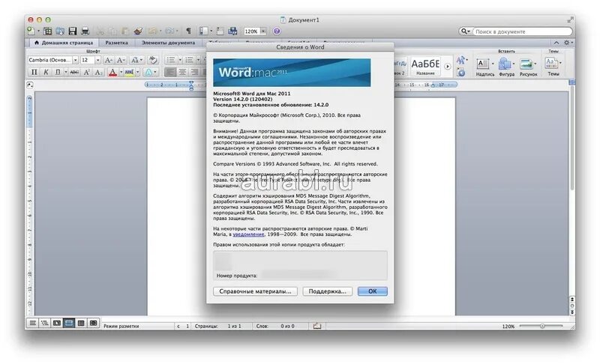
Task: Switch to Outline view in status bar
Action: (45, 324)
